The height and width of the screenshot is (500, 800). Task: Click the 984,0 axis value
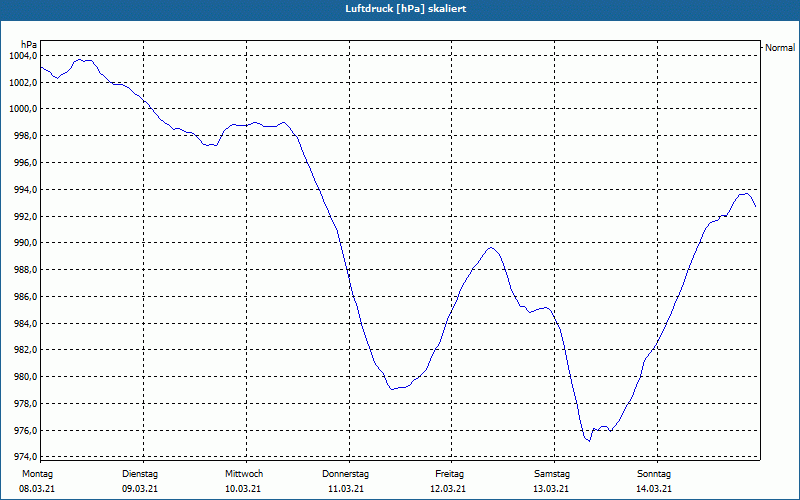click(x=24, y=323)
